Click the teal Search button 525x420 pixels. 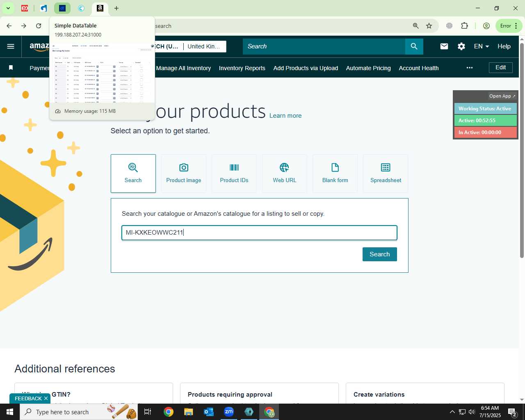380,254
